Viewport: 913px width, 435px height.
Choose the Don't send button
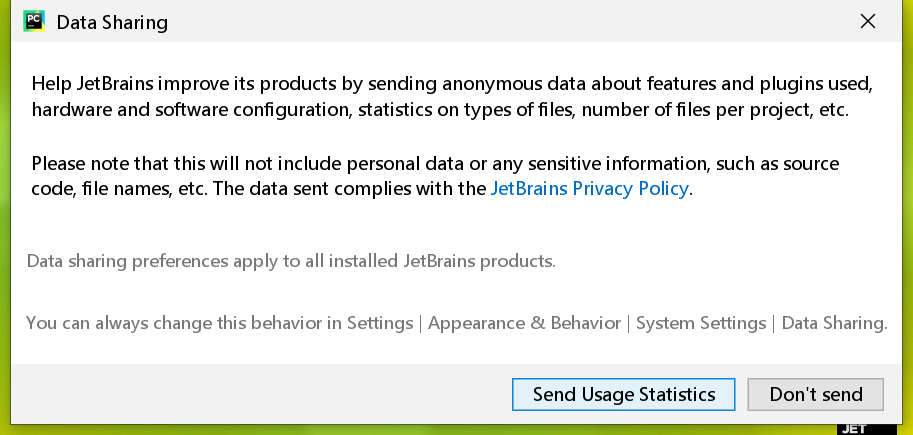tap(815, 394)
